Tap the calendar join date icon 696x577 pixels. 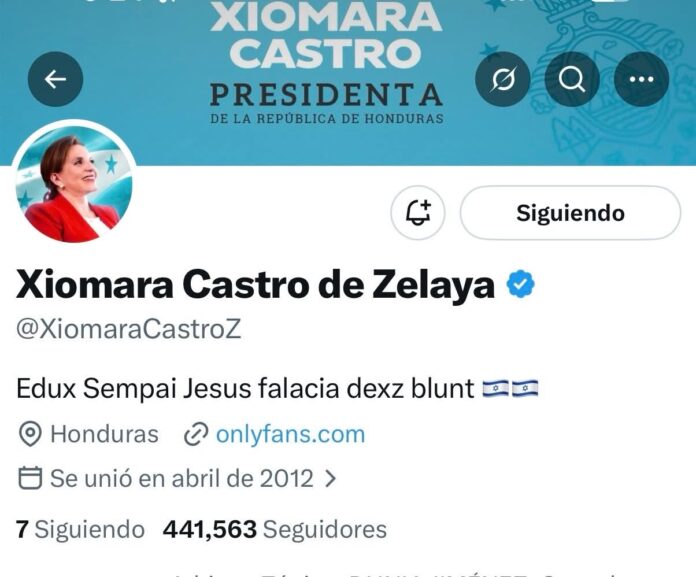pos(30,478)
